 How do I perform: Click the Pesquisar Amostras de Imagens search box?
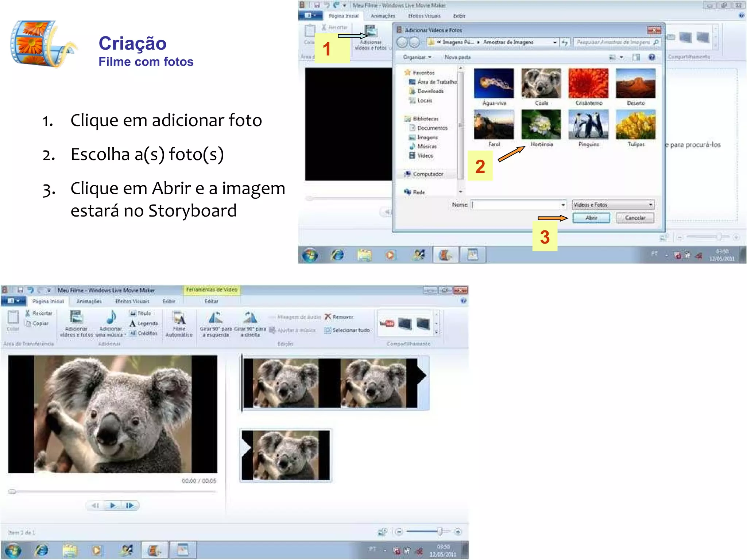616,42
